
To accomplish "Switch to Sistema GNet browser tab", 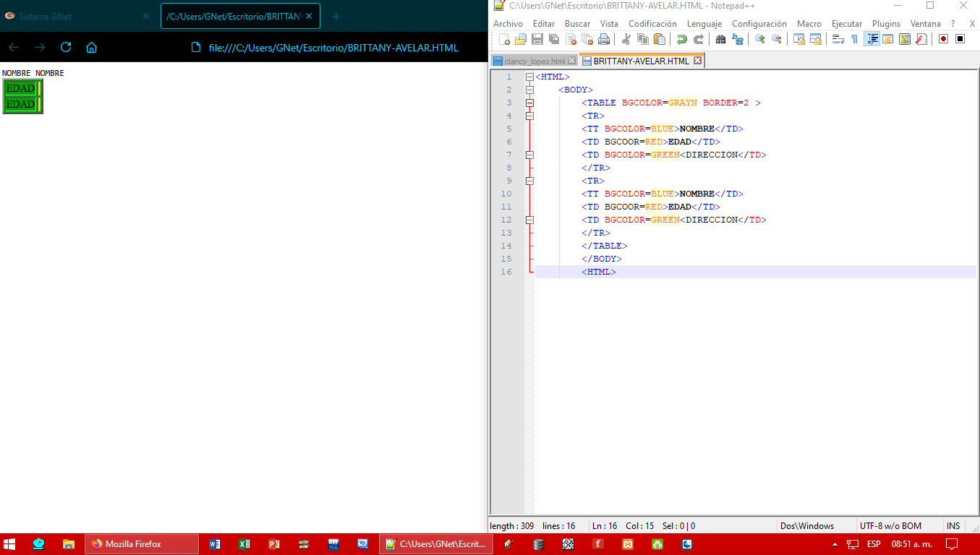I will (x=77, y=16).
